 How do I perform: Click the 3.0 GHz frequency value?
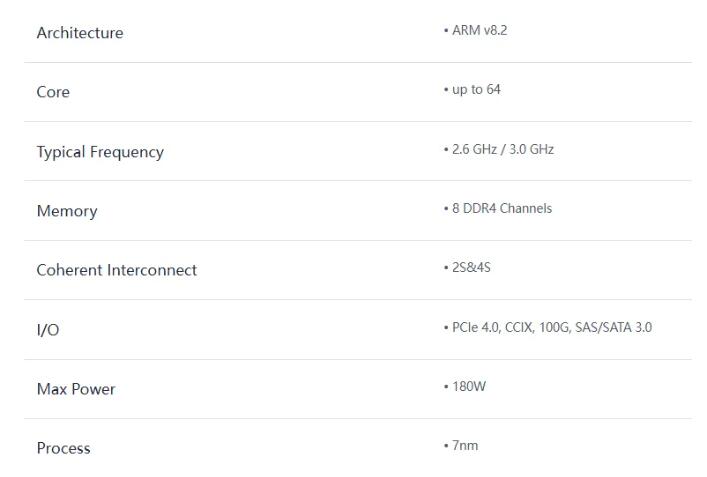pos(531,149)
